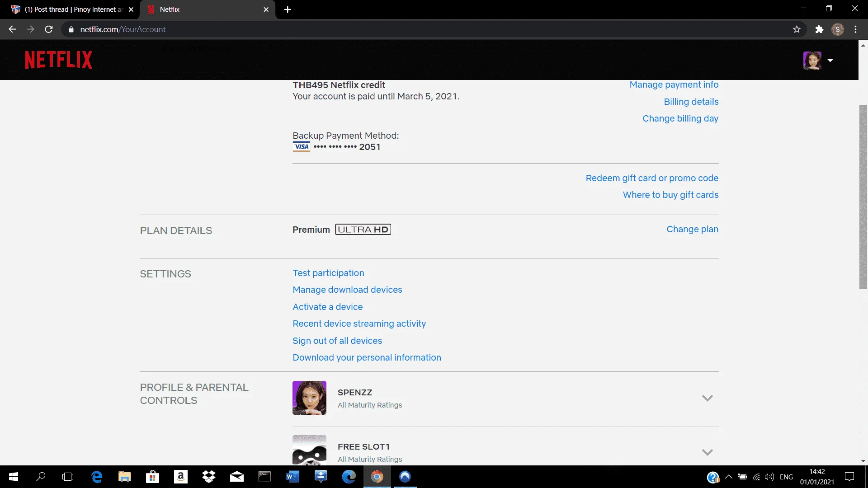Click the address bar URL
This screenshot has height=488, width=868.
123,29
